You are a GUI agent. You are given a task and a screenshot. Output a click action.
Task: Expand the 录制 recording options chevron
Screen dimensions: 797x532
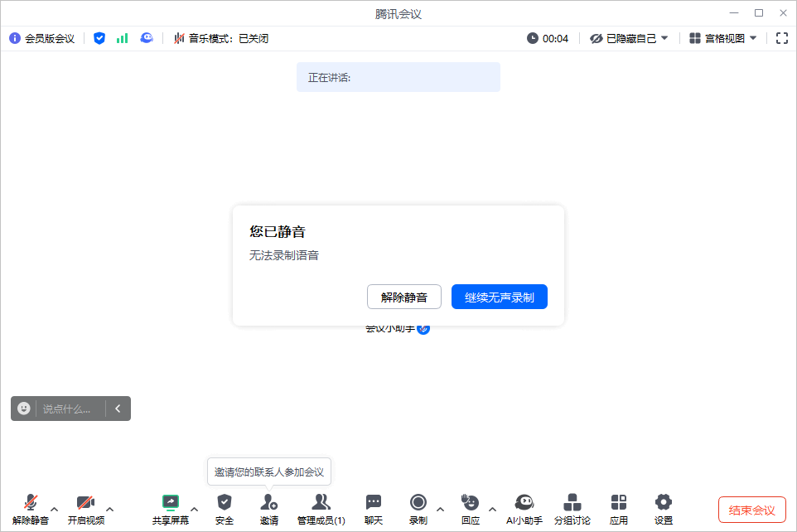(440, 509)
